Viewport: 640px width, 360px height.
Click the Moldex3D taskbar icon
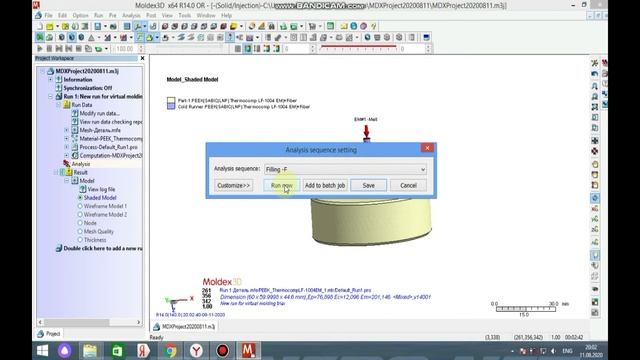tap(249, 351)
